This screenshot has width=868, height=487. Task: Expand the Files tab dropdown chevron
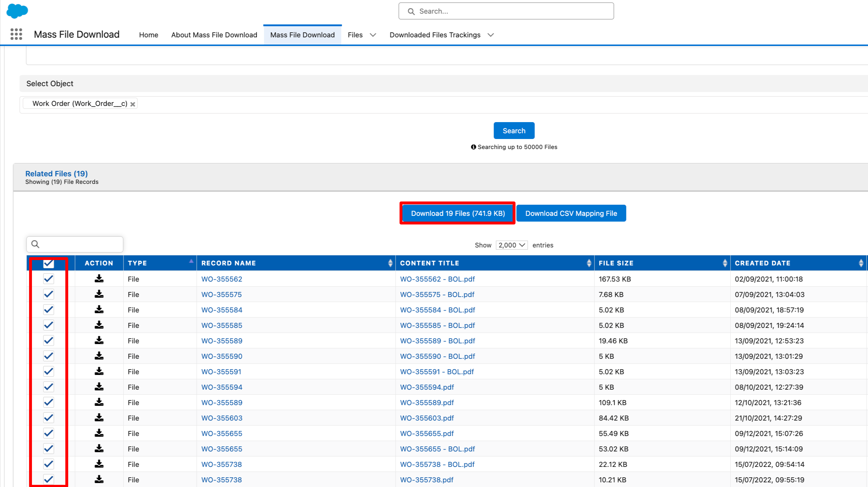click(x=373, y=35)
